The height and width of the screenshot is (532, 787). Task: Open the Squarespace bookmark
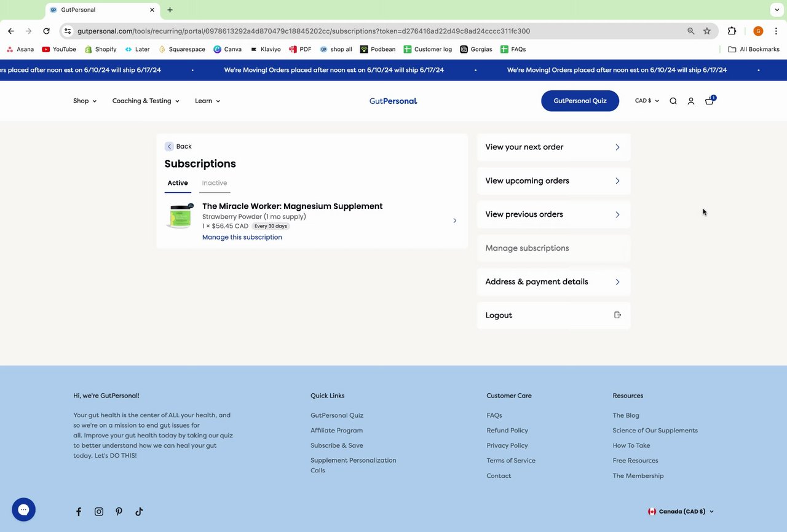pos(182,49)
